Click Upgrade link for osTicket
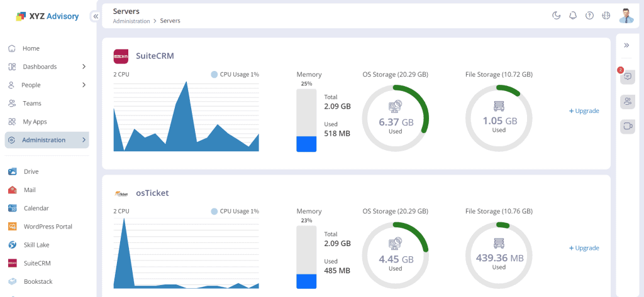 click(584, 248)
